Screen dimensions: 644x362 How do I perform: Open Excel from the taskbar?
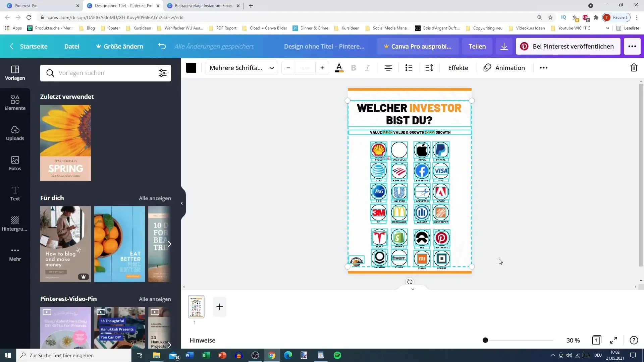(x=206, y=355)
